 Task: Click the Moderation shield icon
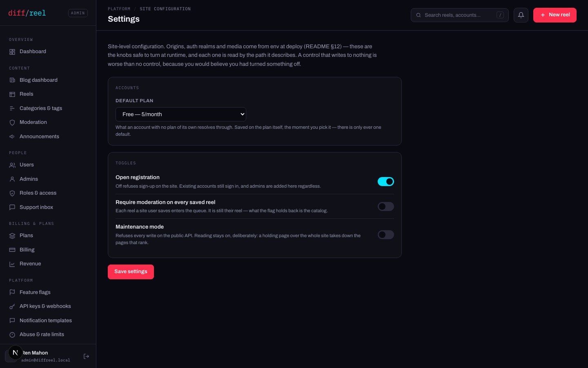12,123
